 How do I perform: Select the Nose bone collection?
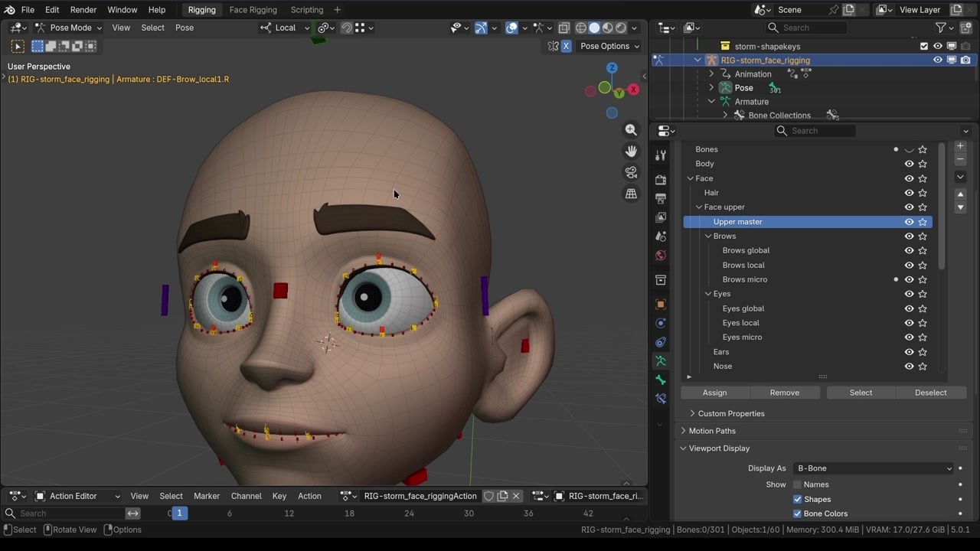point(722,367)
